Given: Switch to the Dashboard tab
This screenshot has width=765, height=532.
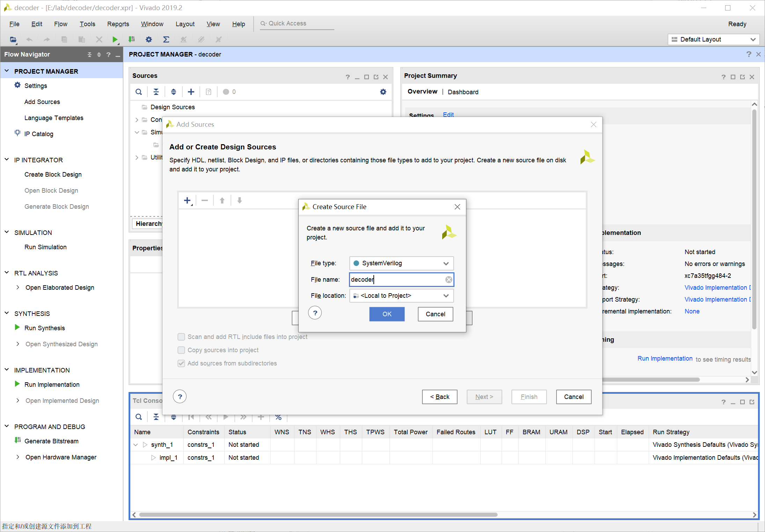Looking at the screenshot, I should pyautogui.click(x=463, y=92).
